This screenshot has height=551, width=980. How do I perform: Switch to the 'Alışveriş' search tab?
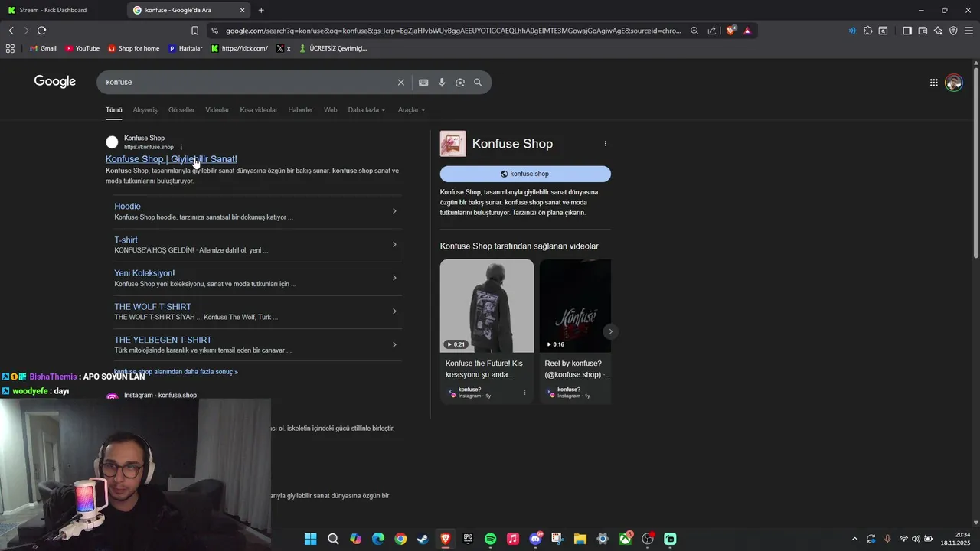point(145,110)
